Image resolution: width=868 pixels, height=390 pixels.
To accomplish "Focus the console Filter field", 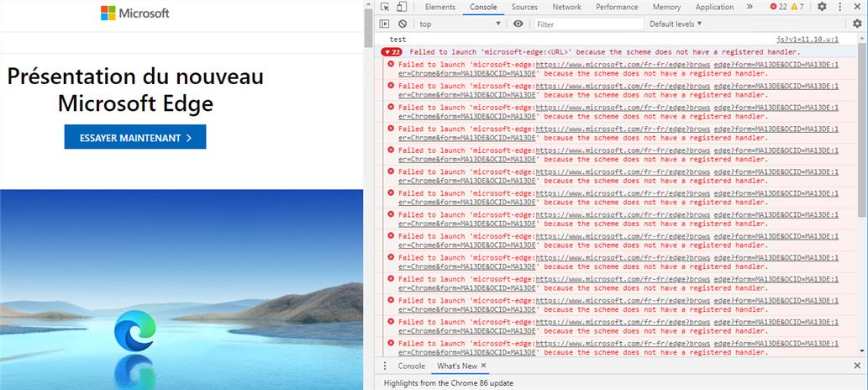I will click(x=589, y=24).
